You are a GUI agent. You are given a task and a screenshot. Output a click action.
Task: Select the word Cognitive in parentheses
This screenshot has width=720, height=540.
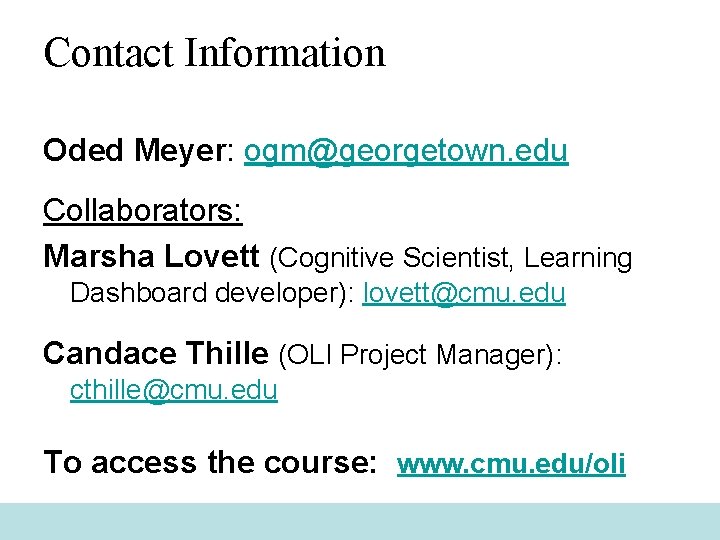(336, 258)
